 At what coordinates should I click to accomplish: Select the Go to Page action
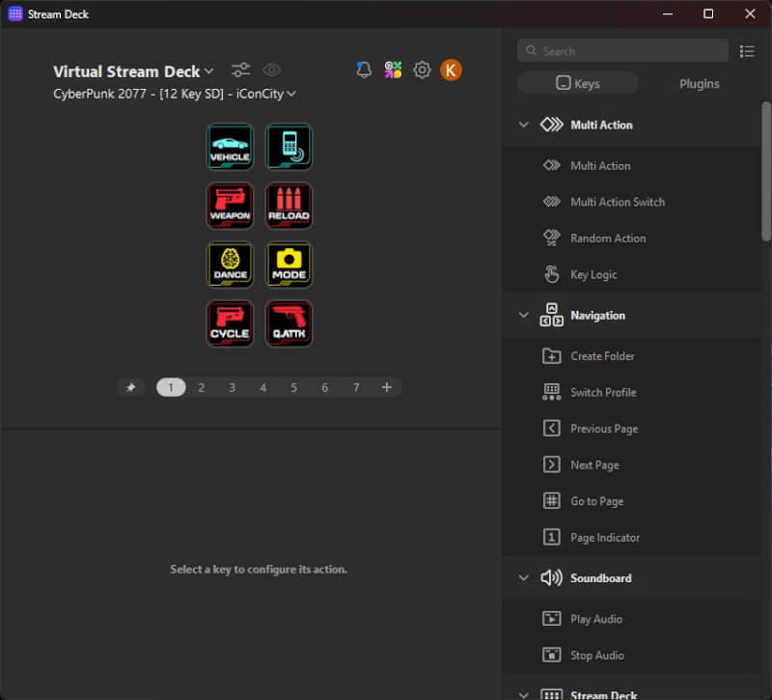pos(632,501)
